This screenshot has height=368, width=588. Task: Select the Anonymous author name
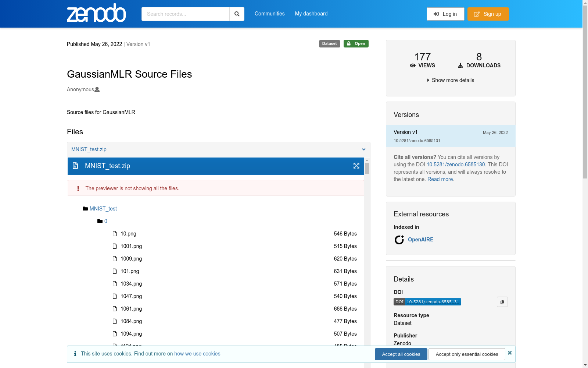[x=80, y=89]
